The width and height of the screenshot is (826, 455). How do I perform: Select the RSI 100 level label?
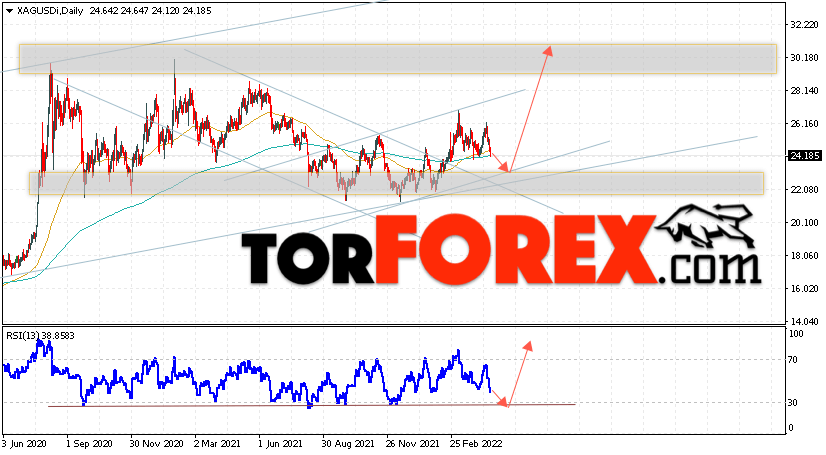pyautogui.click(x=796, y=333)
